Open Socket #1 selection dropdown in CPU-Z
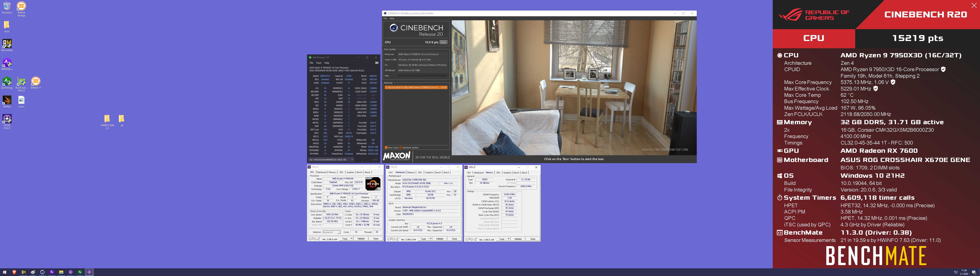Viewport: 980px width, 276px height. pyautogui.click(x=332, y=232)
